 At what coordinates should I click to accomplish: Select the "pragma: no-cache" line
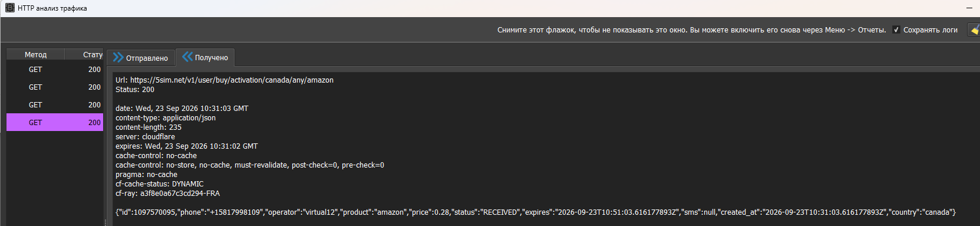[146, 174]
